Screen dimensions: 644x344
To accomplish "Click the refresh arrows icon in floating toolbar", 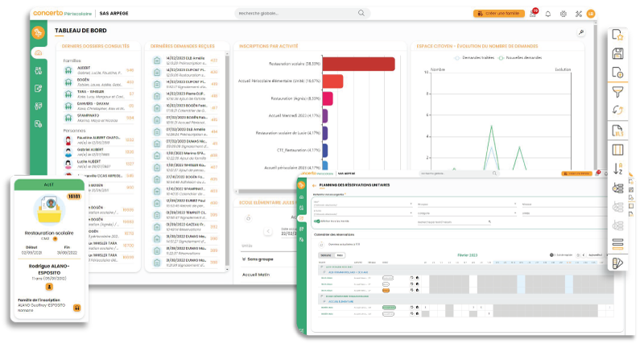I will tap(617, 110).
